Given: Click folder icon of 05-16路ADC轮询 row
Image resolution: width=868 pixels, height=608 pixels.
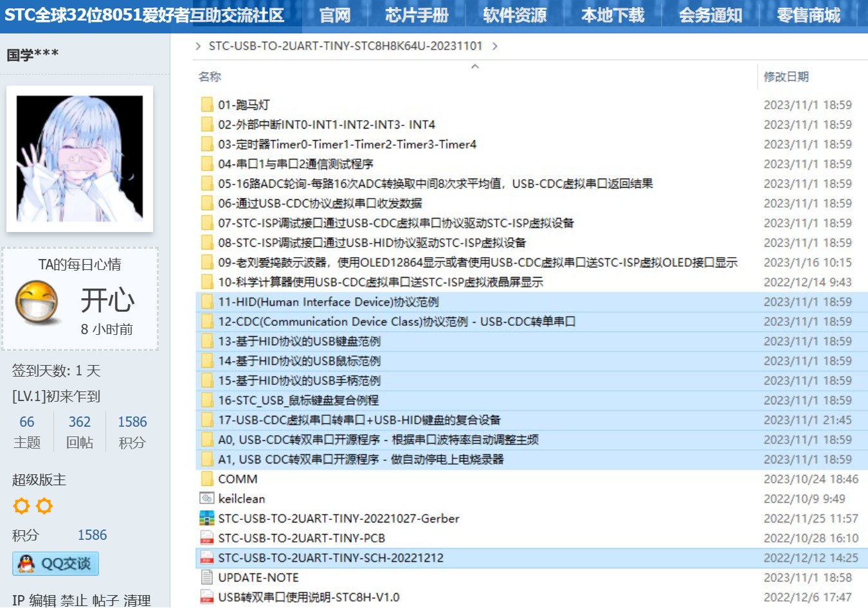Looking at the screenshot, I should point(207,184).
